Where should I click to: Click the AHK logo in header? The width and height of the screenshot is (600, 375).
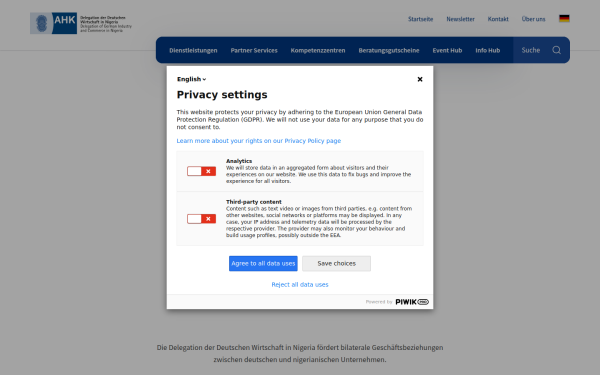pos(81,23)
